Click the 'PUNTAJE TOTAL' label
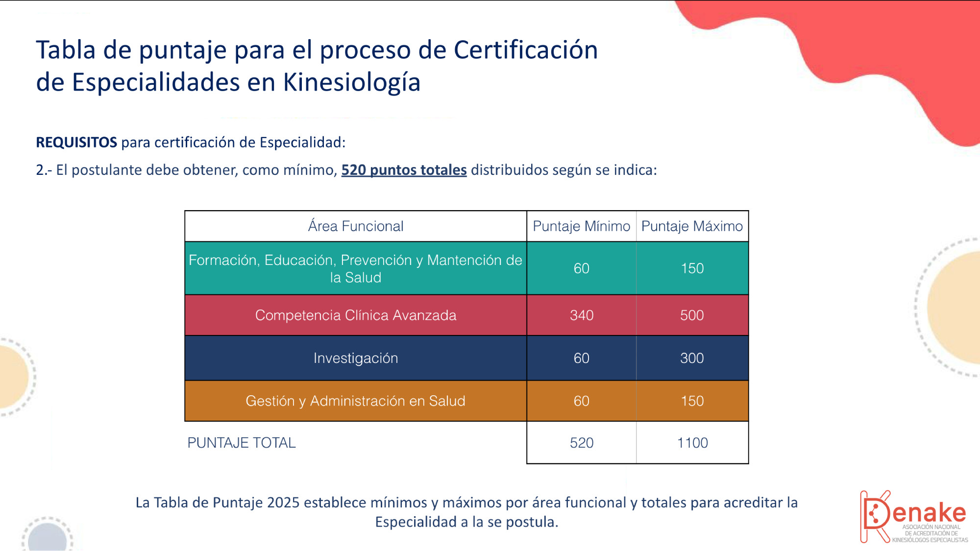This screenshot has height=551, width=980. coord(242,443)
